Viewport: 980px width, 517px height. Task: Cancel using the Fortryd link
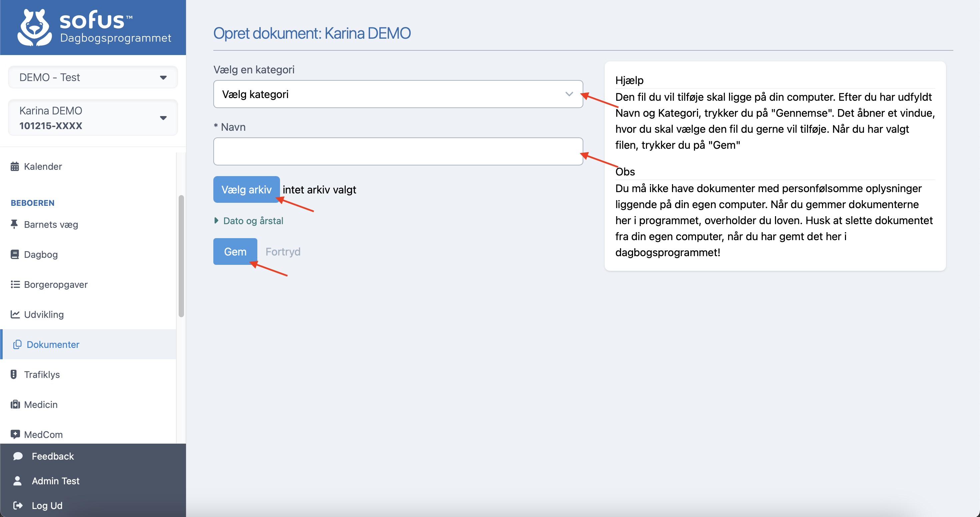point(283,251)
